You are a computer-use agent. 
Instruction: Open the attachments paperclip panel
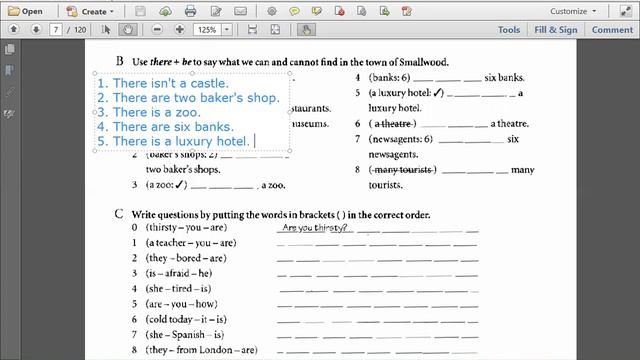tap(9, 92)
